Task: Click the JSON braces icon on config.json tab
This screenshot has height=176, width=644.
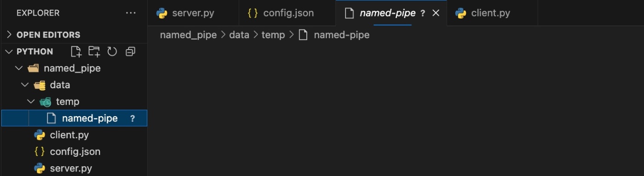Action: (x=253, y=13)
